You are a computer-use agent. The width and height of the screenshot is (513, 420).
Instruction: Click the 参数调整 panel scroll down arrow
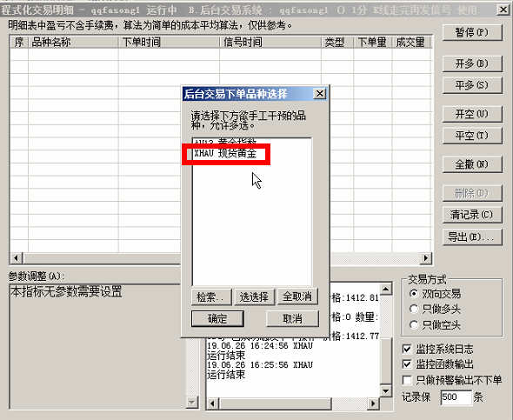click(x=192, y=402)
